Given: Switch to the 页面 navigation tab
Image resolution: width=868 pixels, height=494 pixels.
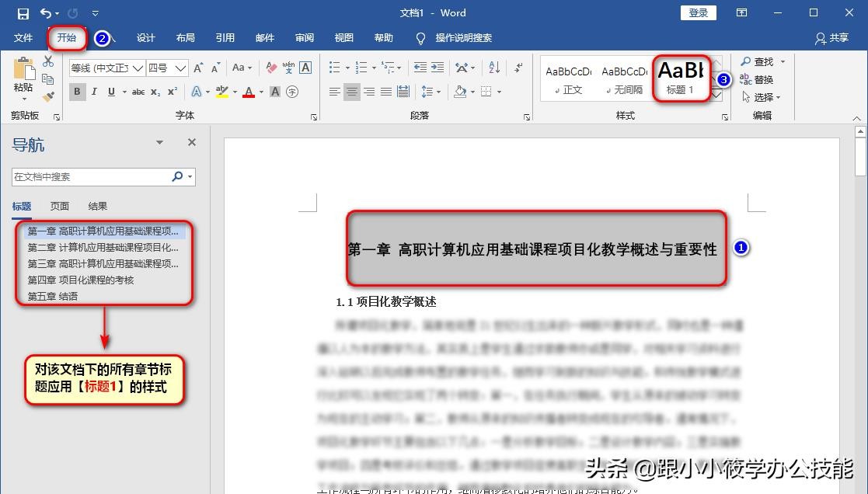Looking at the screenshot, I should [60, 206].
